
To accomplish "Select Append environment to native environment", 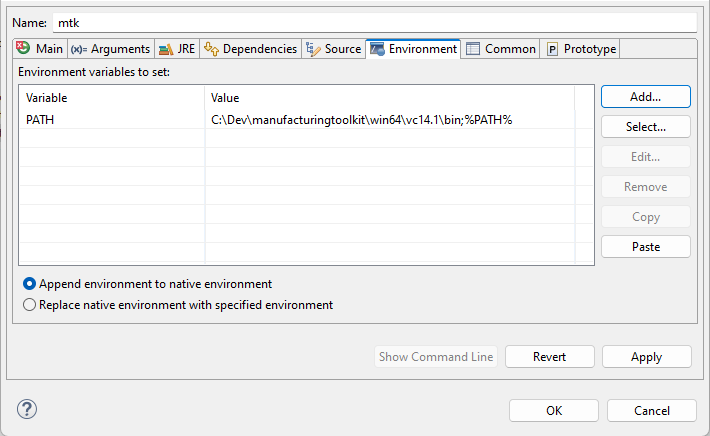I will tap(30, 284).
